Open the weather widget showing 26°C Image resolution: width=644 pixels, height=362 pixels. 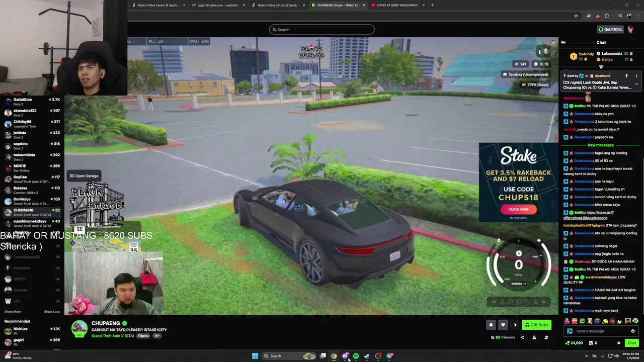click(18, 356)
